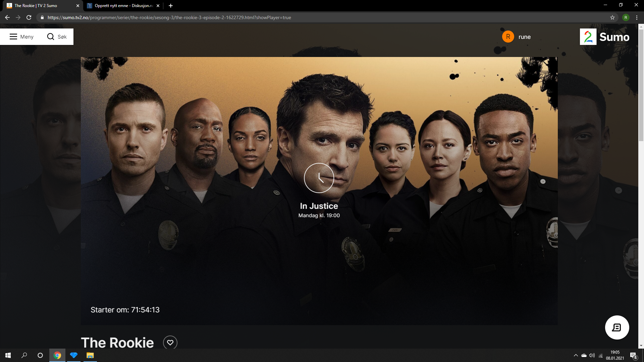Switch to The Rookie | TV 2 Sumo tab
This screenshot has height=362, width=644.
coord(43,6)
